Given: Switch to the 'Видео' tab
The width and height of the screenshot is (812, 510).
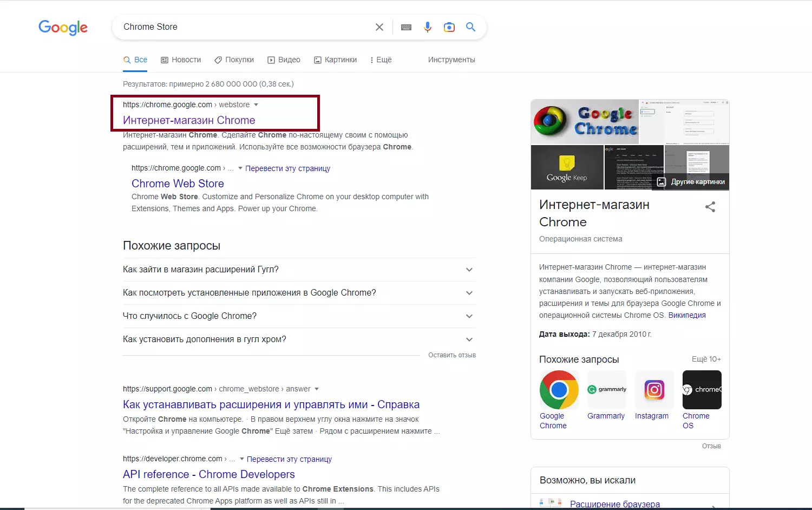Looking at the screenshot, I should click(284, 60).
